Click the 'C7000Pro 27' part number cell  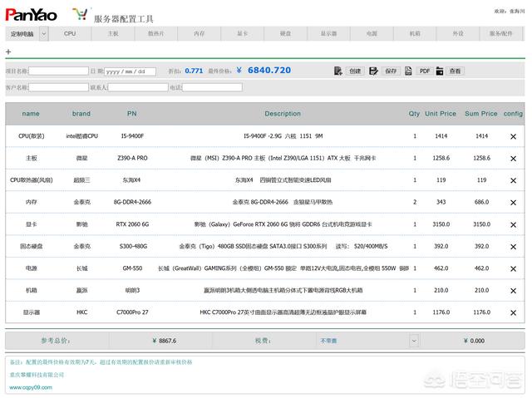[x=132, y=312]
